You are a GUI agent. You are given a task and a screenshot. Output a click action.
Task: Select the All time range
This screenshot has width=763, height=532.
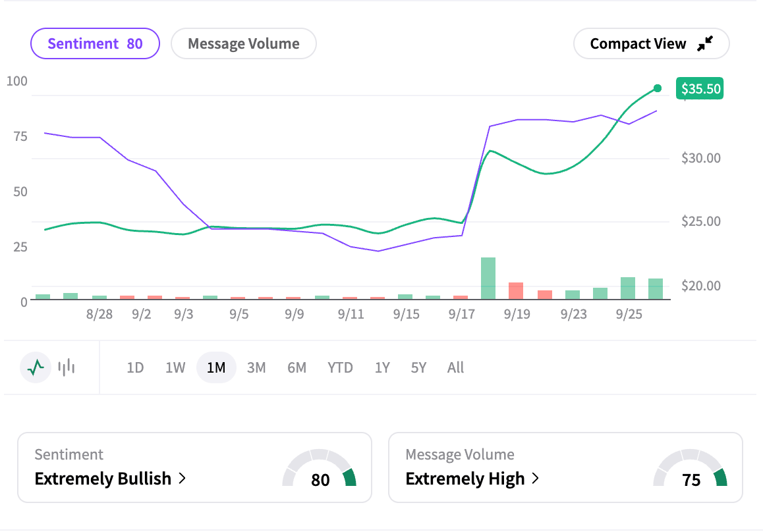tap(455, 367)
